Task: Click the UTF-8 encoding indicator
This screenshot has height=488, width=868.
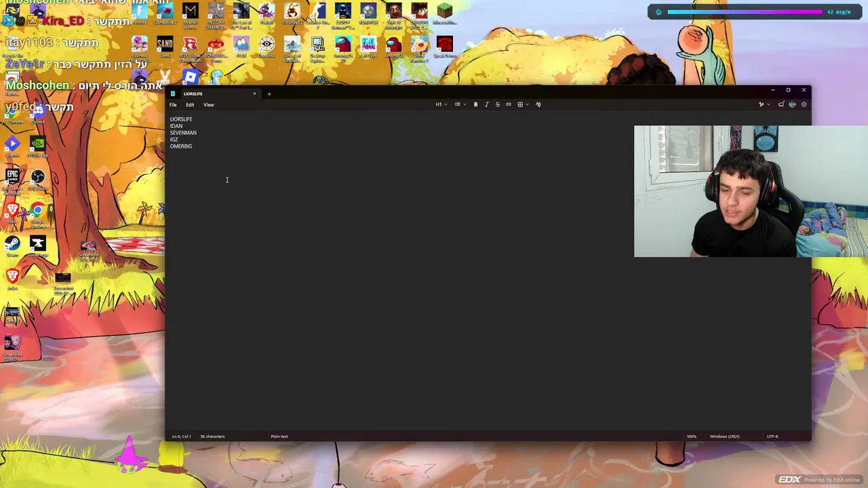Action: (772, 436)
